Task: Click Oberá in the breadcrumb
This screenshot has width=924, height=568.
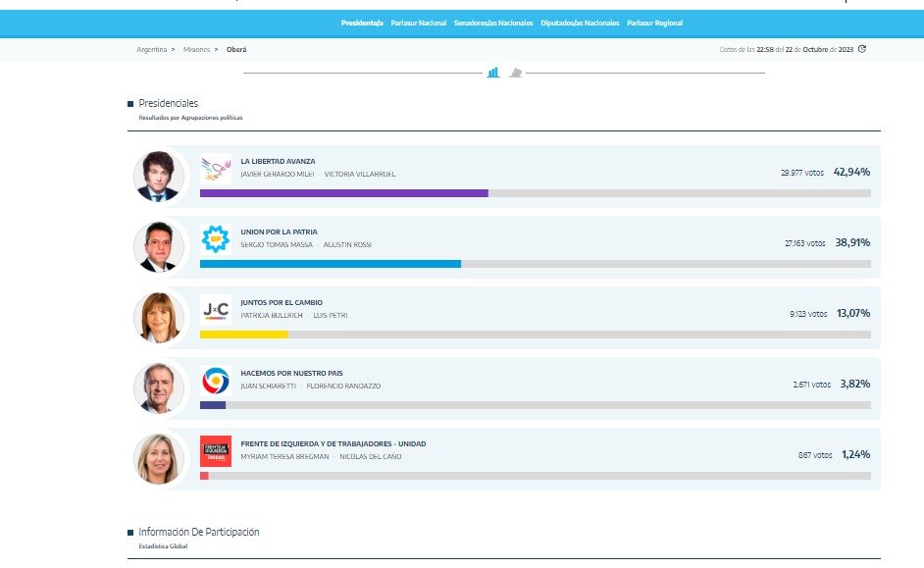Action: coord(236,49)
